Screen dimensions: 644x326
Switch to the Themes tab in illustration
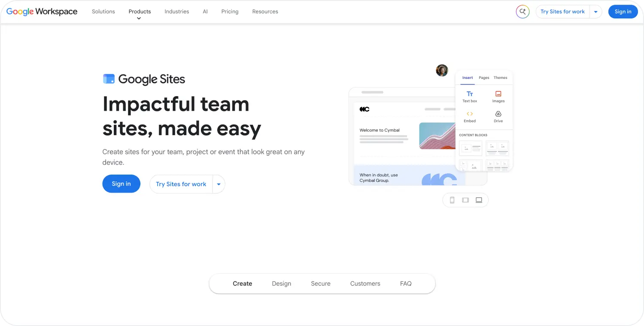[x=501, y=78]
